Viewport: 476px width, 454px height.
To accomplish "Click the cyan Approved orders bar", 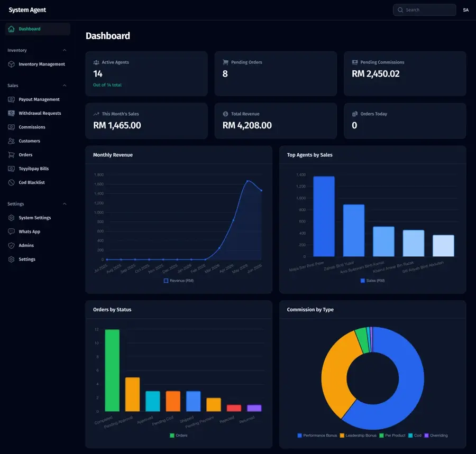I will pos(153,401).
